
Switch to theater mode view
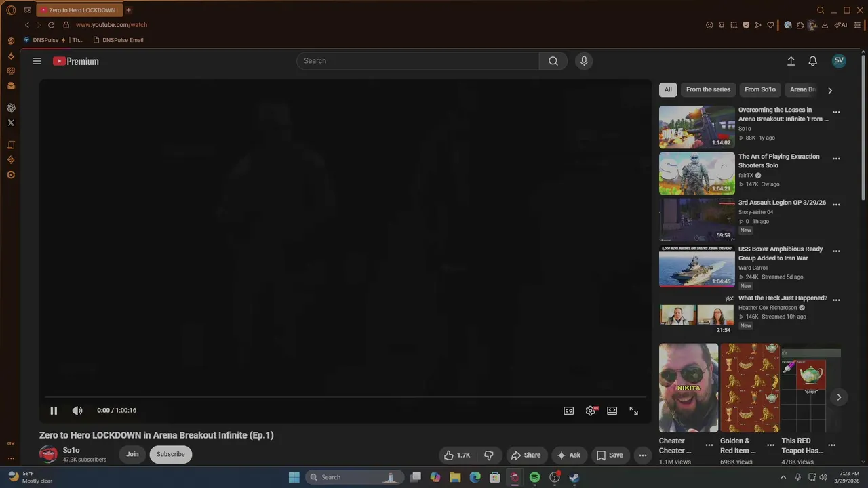[x=612, y=411]
